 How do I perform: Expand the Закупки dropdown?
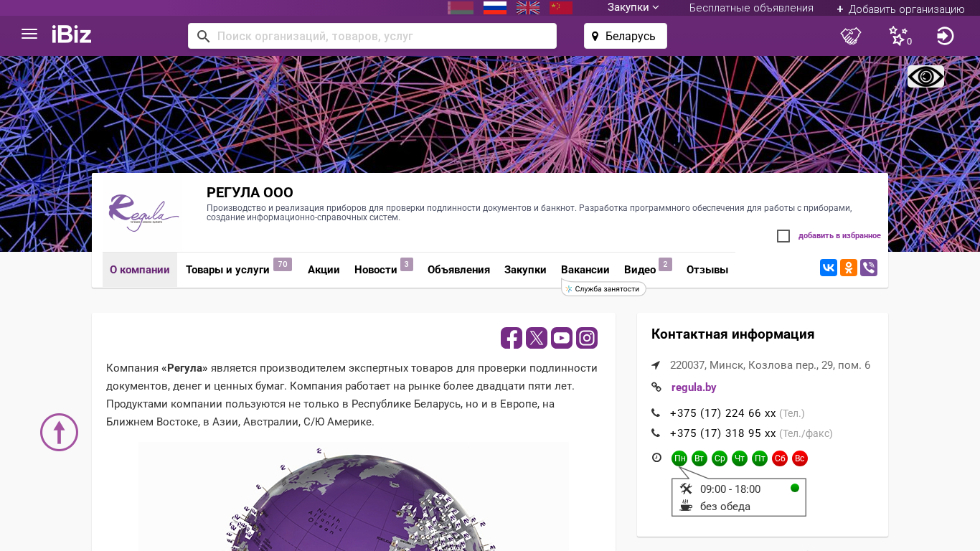(x=633, y=8)
